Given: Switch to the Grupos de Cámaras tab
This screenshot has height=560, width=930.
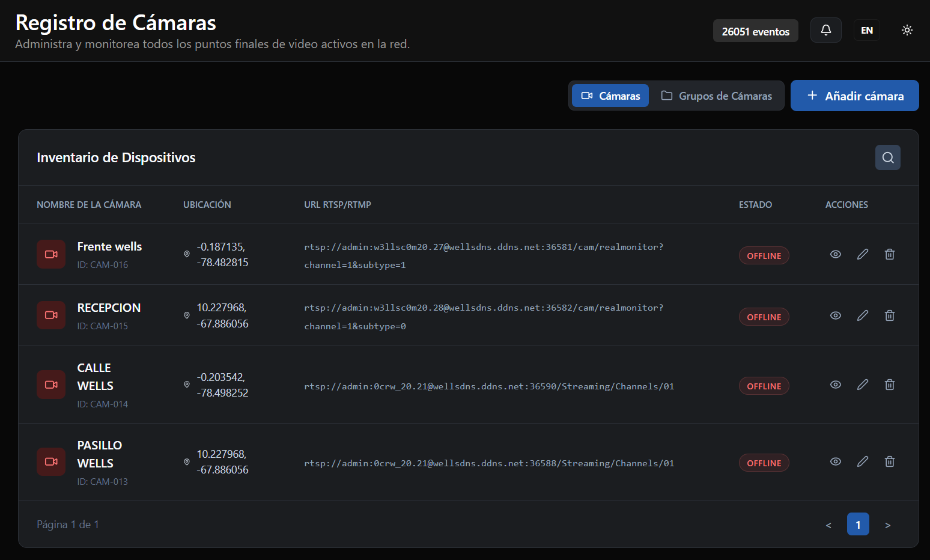Looking at the screenshot, I should pyautogui.click(x=717, y=96).
